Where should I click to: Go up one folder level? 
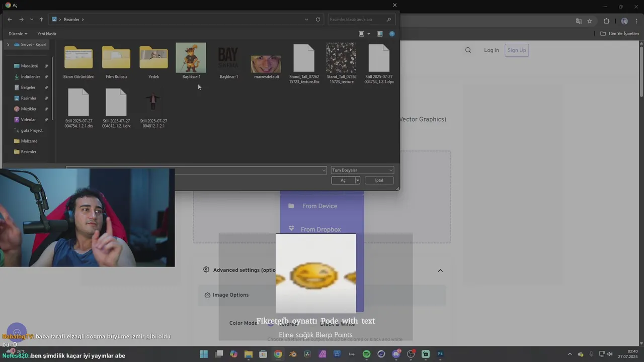click(41, 19)
